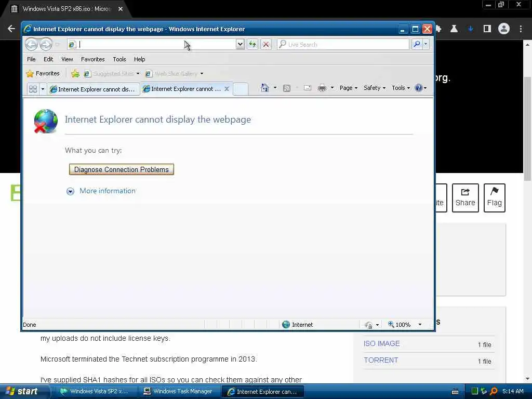Image resolution: width=532 pixels, height=399 pixels.
Task: Click the Home page icon
Action: 265,88
